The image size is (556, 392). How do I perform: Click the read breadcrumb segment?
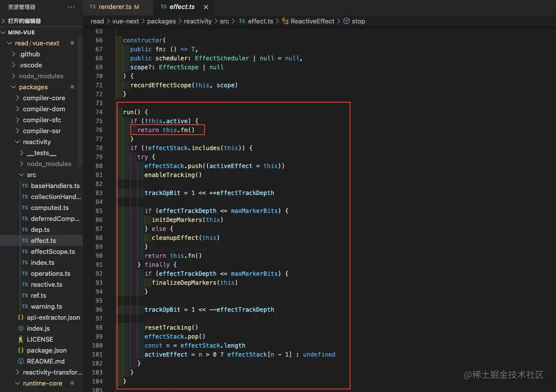coord(97,21)
